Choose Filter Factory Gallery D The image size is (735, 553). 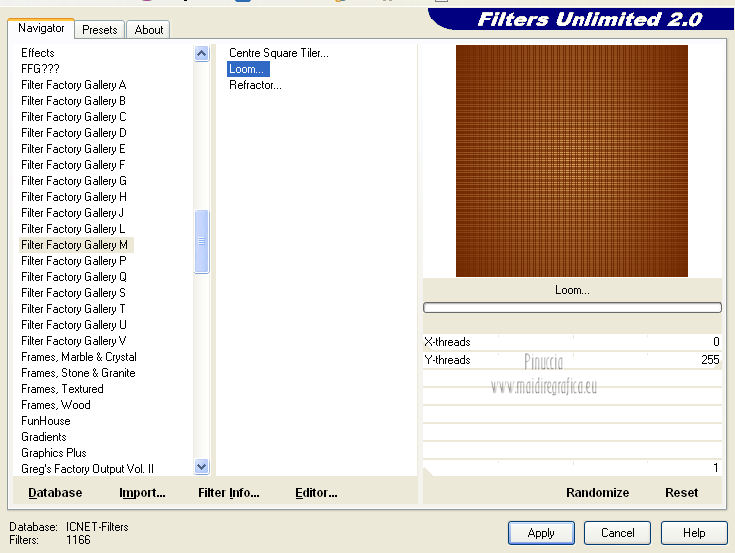tap(74, 133)
